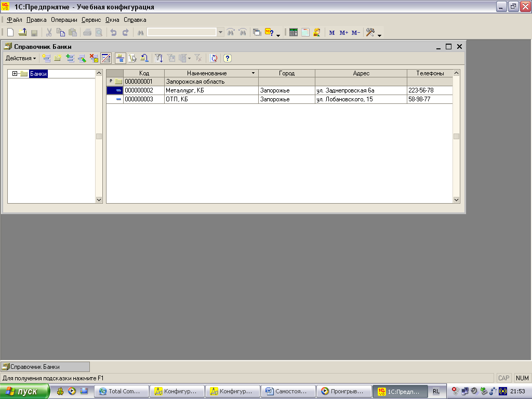
Task: Click the Cut scissors icon
Action: coord(49,33)
